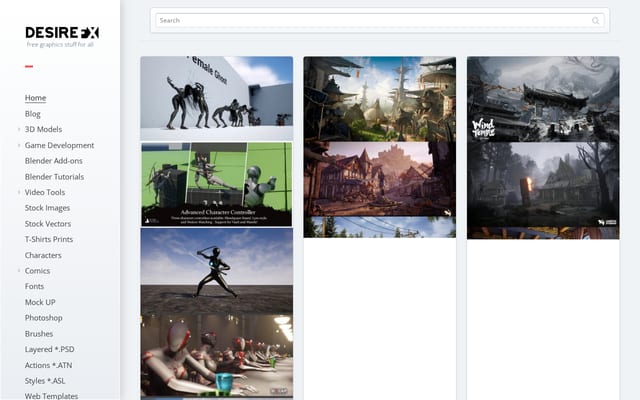Open the Layered *.PSD category
Screen dimensions: 640x400
(x=49, y=349)
